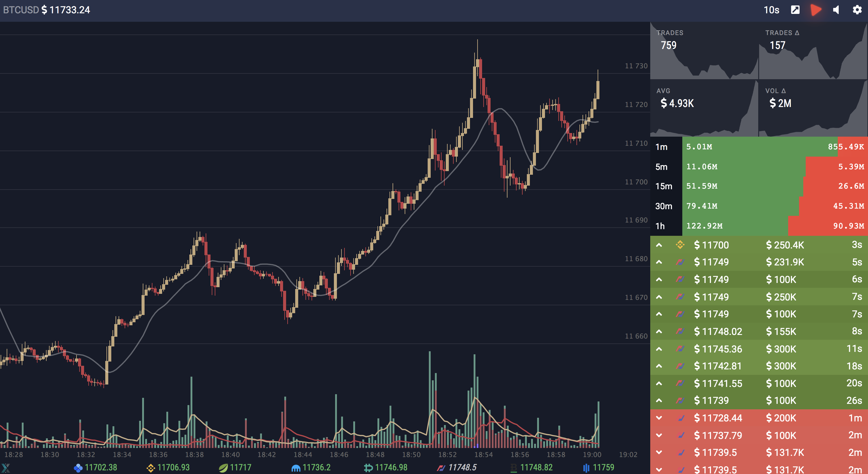Click the X-shaped exchange icon in bottom bar
This screenshot has height=474, width=868.
6,468
